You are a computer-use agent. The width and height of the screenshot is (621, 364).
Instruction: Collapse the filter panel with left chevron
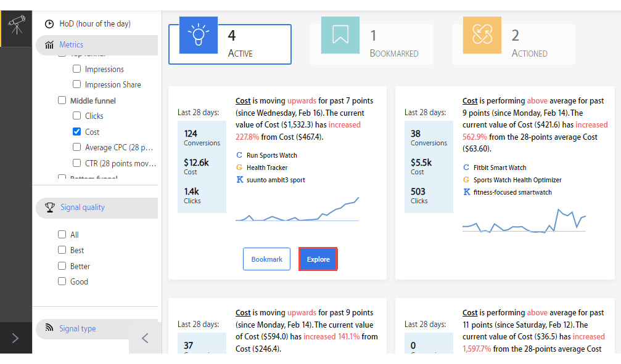145,338
